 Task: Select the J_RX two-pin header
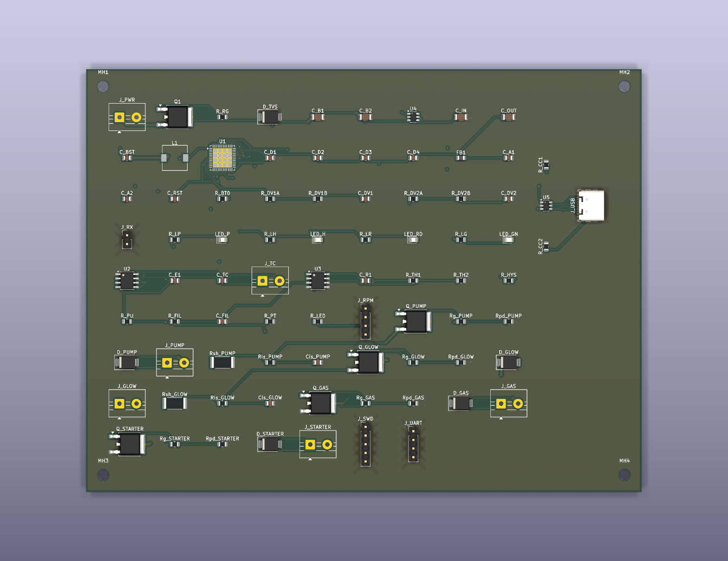point(127,240)
